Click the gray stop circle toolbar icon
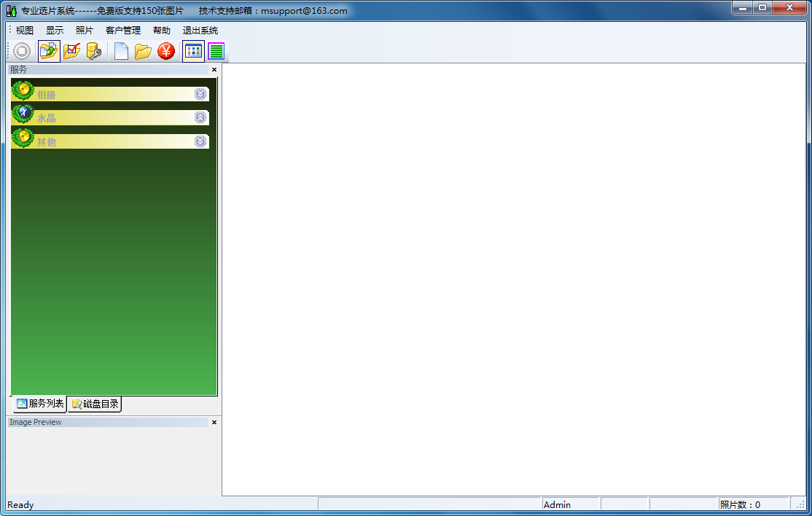 [22, 51]
